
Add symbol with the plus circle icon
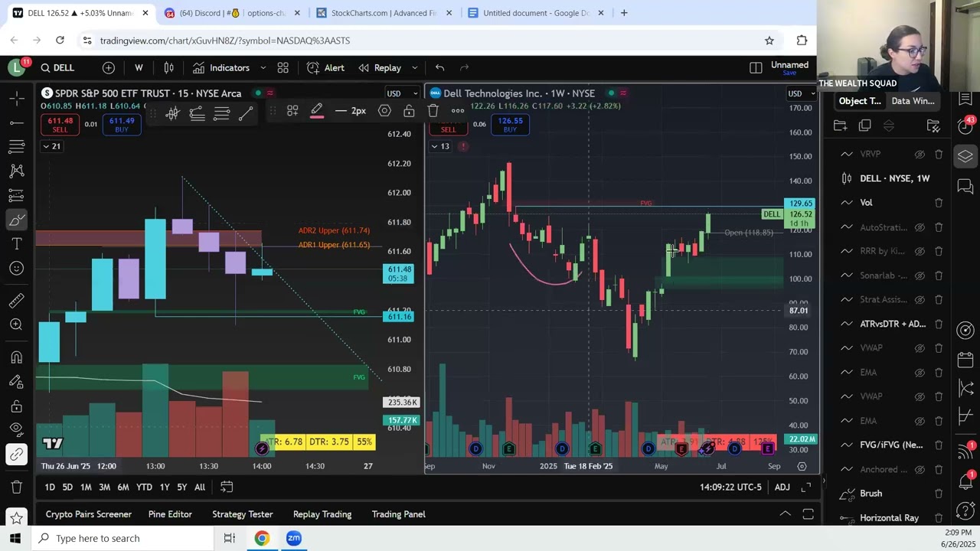click(109, 67)
